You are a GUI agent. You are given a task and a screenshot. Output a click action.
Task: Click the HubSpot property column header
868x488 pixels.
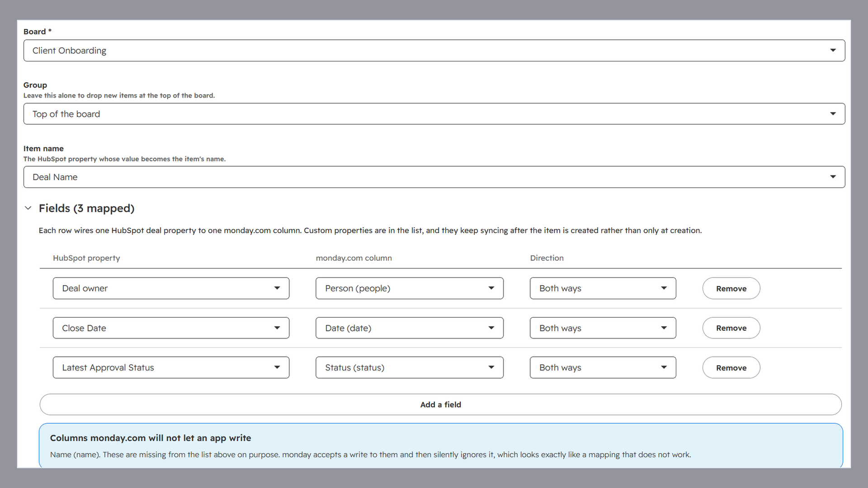click(86, 258)
